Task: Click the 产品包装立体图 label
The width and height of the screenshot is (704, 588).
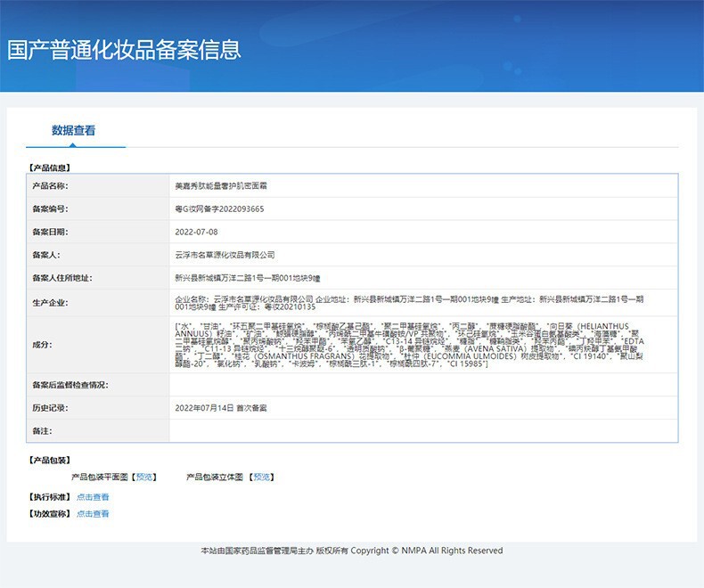Action: click(215, 477)
